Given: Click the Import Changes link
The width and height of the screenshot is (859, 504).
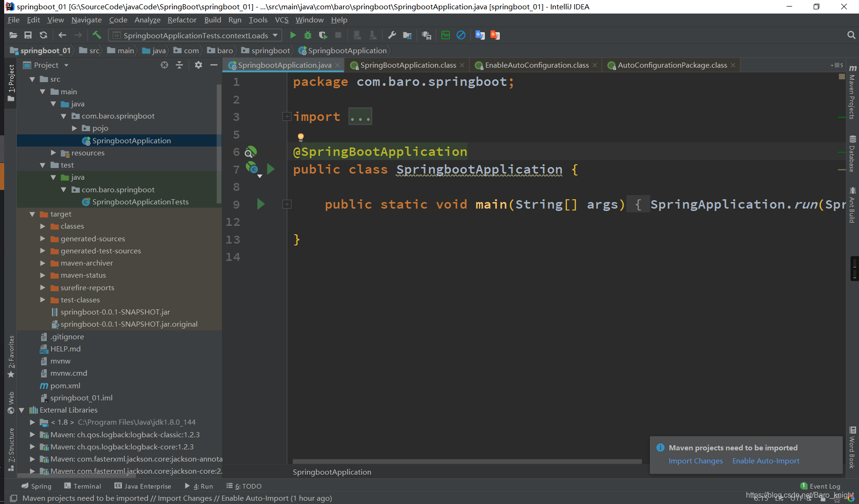Looking at the screenshot, I should click(x=696, y=461).
